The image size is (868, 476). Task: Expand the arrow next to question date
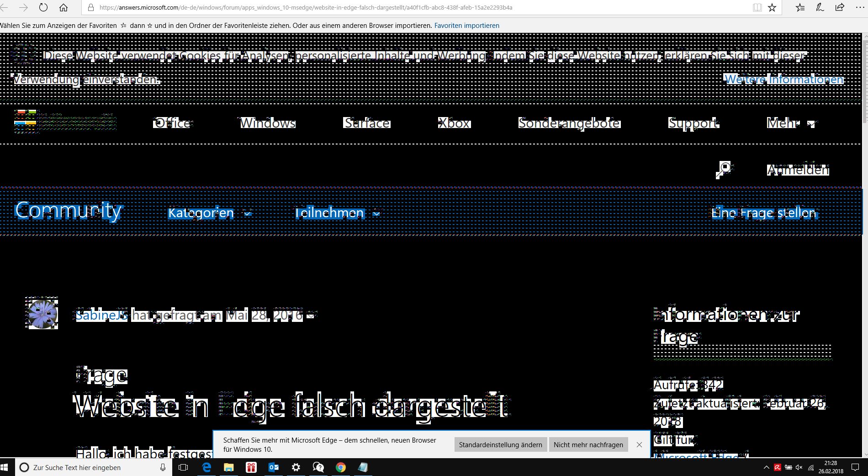(x=311, y=316)
